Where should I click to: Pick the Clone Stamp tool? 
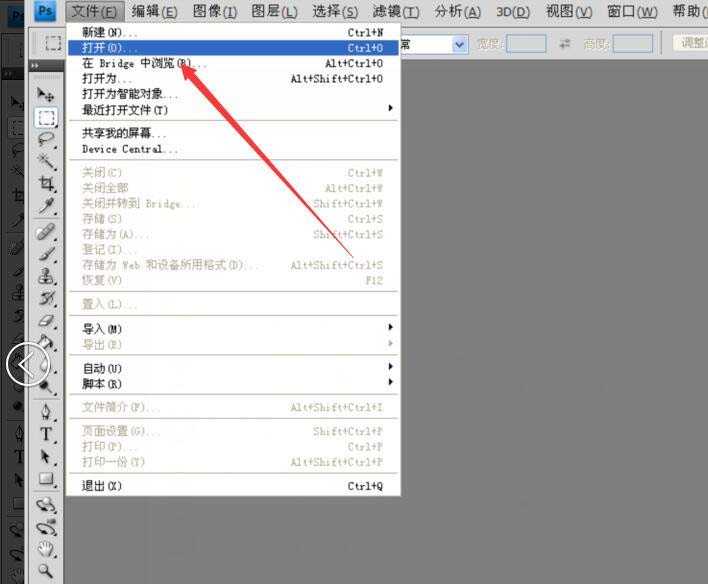(x=46, y=277)
